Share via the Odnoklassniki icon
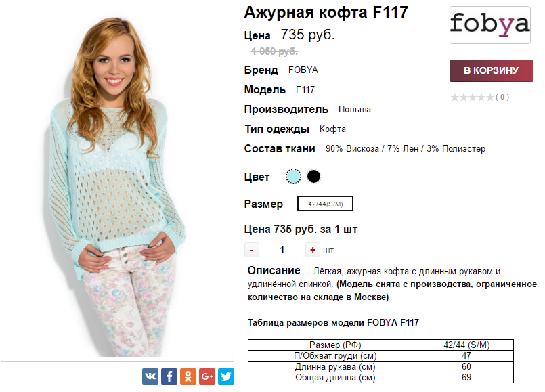Screen dimensions: 545x392 point(188,376)
